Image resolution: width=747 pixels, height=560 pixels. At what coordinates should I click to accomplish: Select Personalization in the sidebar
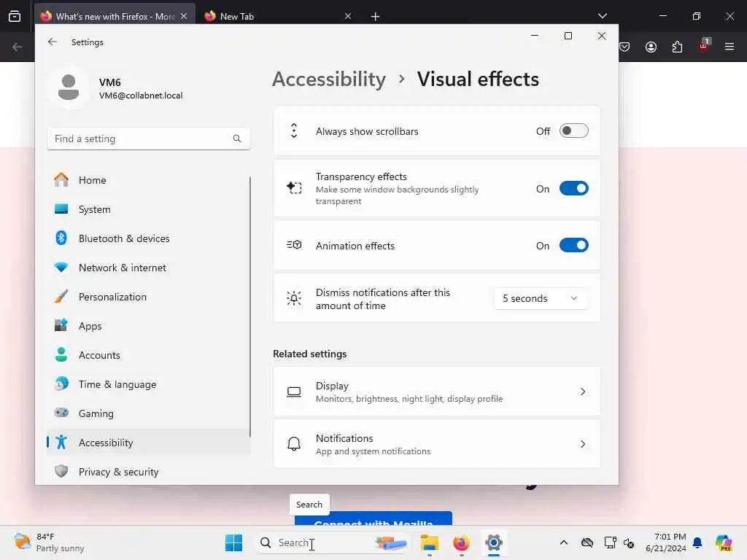[149, 297]
